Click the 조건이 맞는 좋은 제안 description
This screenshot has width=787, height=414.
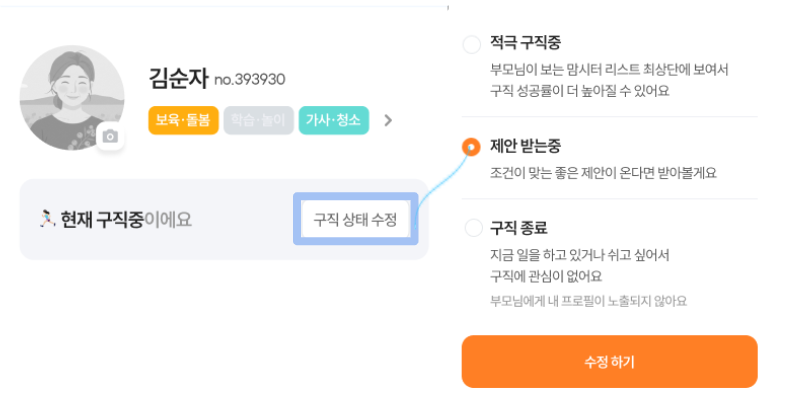[x=603, y=172]
